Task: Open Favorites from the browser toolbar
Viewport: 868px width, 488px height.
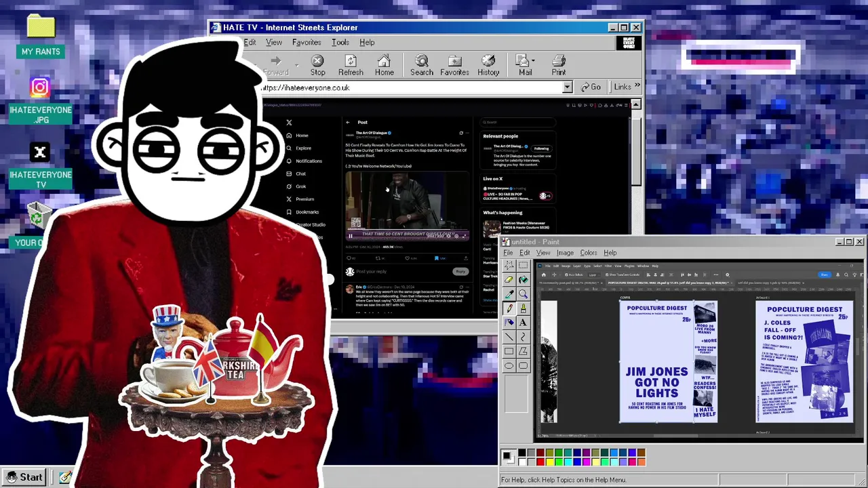Action: (454, 65)
